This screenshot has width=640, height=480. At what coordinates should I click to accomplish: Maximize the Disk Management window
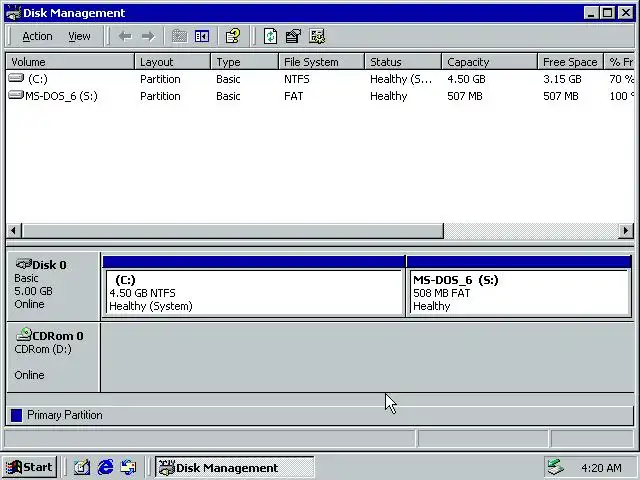608,13
